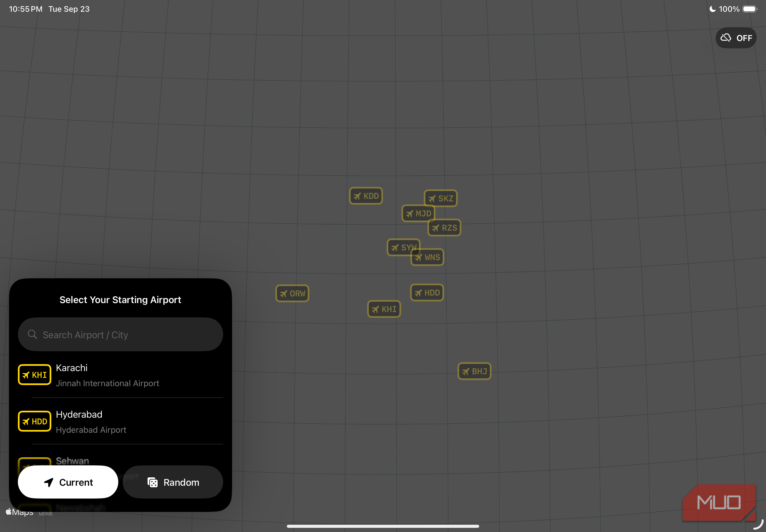Screen dimensions: 766x532
Task: Tap the ORW airport marker on map
Action: pyautogui.click(x=292, y=293)
